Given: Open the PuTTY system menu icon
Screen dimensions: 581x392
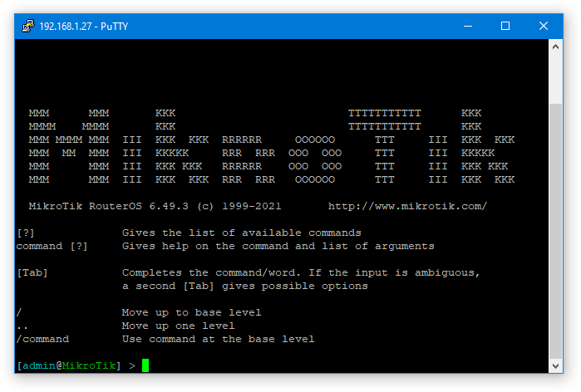Looking at the screenshot, I should pos(27,26).
